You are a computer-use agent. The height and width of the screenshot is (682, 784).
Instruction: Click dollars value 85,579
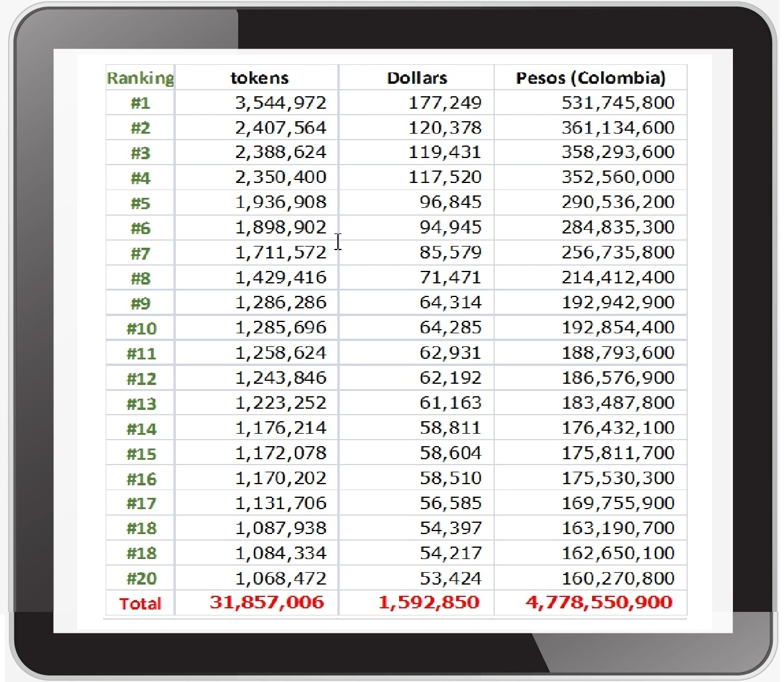tap(450, 252)
